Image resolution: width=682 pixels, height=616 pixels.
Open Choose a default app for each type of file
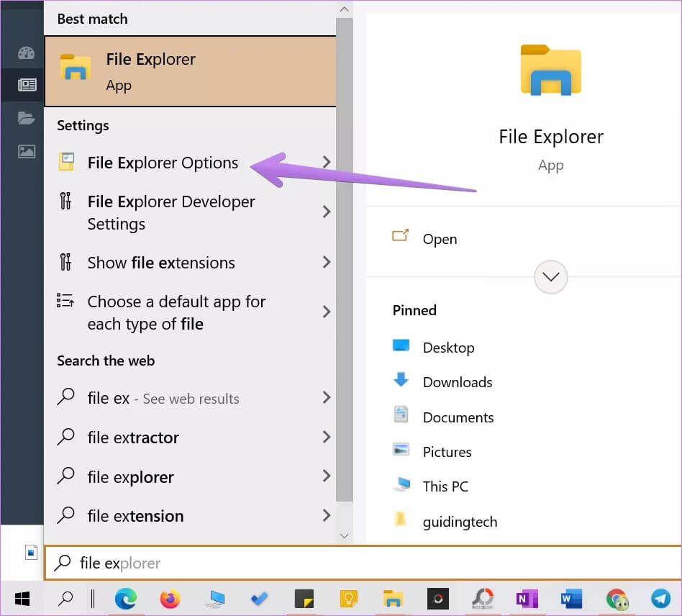(x=191, y=313)
